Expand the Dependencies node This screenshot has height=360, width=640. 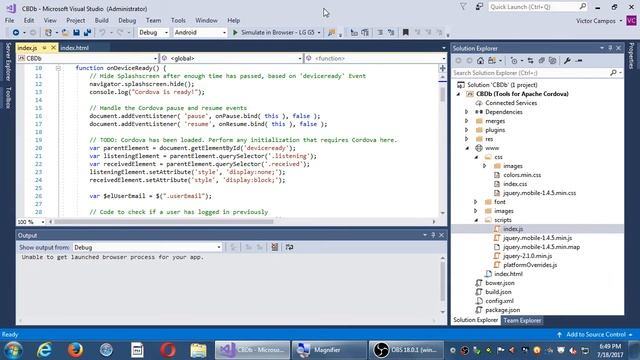click(467, 112)
